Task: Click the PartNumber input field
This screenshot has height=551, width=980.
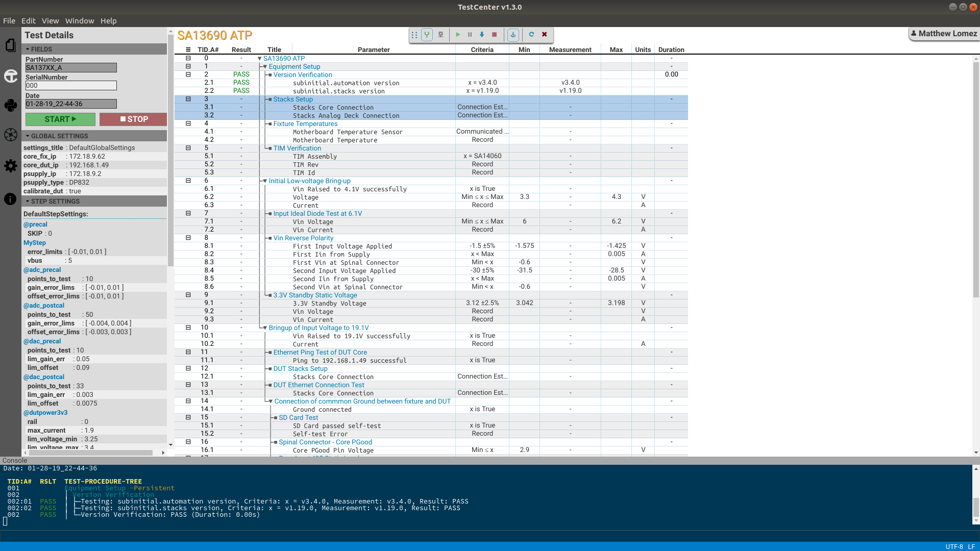Action: [x=71, y=68]
